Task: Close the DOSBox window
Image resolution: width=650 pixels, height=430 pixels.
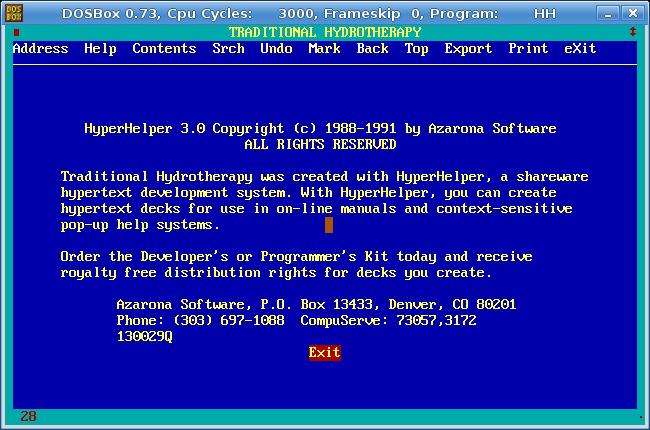Action: coord(633,14)
